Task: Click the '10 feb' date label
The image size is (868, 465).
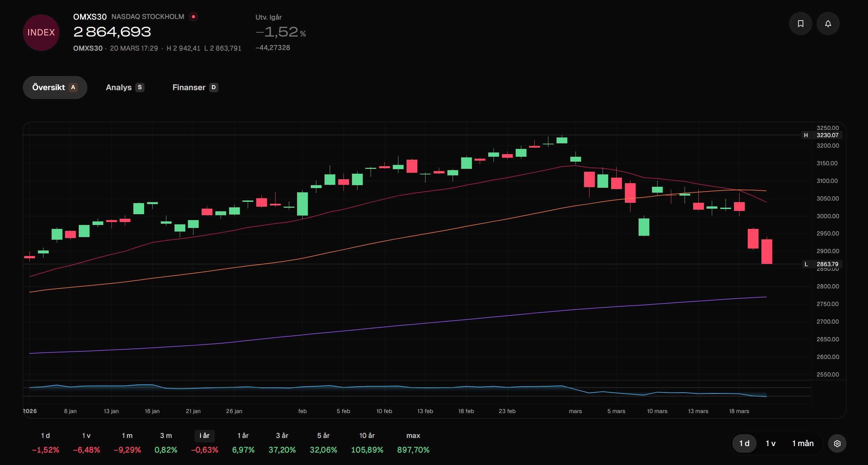Action: 384,411
